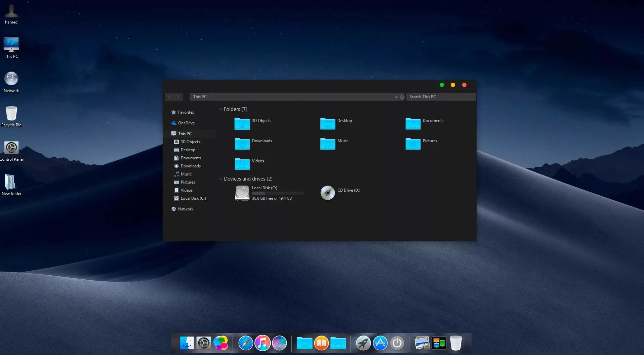Refresh the This PC view
The width and height of the screenshot is (644, 355).
tap(402, 97)
